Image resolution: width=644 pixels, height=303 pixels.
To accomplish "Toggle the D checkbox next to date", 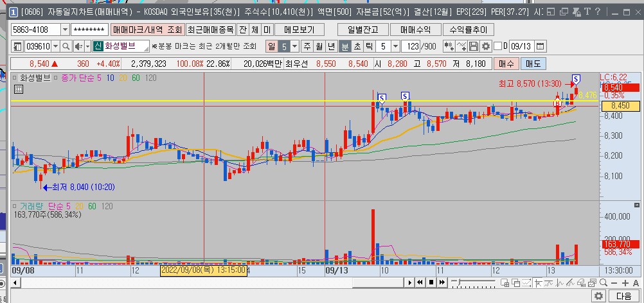I will (x=498, y=46).
